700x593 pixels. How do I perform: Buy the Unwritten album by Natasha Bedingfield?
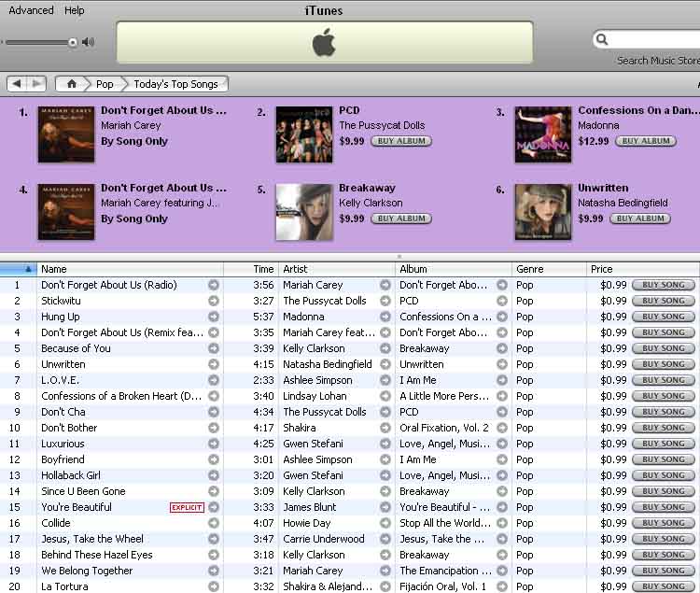tap(639, 219)
